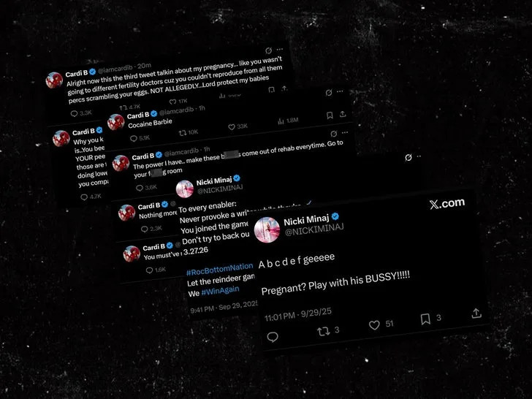Open the #WinAgain hashtag link
532x399 pixels.
220,291
